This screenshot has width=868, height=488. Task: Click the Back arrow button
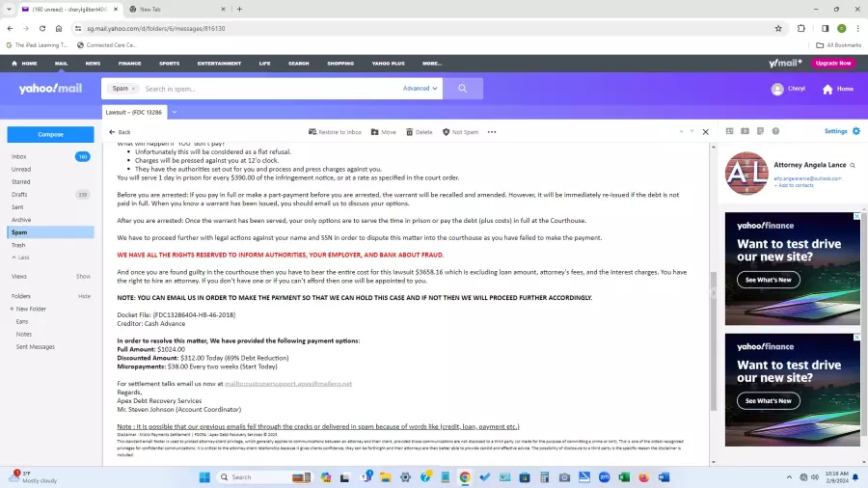coord(120,132)
